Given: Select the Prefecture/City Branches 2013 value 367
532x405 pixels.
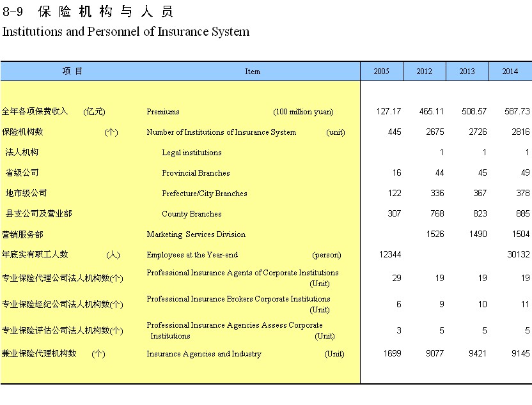Looking at the screenshot, I should tap(480, 194).
